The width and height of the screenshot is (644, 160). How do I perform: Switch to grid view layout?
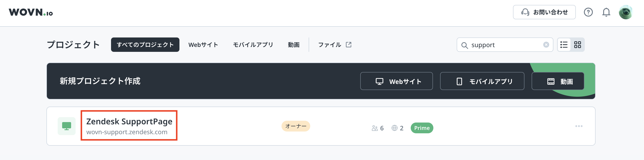pos(578,45)
